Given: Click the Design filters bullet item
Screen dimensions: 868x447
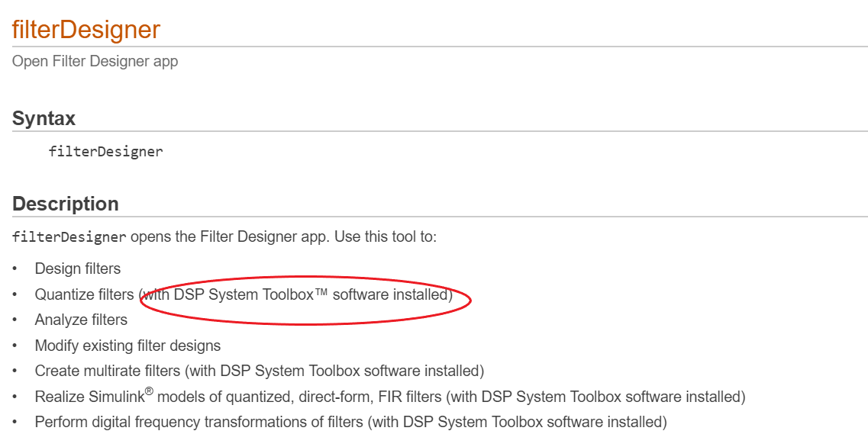Looking at the screenshot, I should [x=78, y=269].
